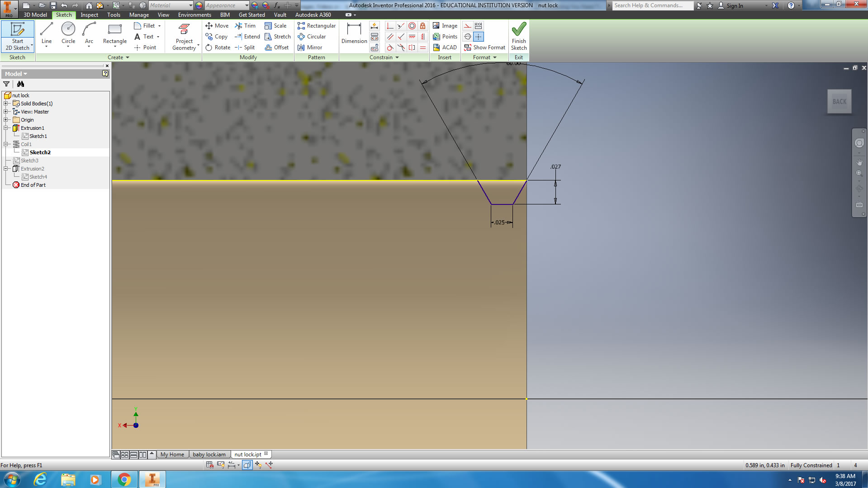
Task: Switch to My Home document tab
Action: (172, 455)
